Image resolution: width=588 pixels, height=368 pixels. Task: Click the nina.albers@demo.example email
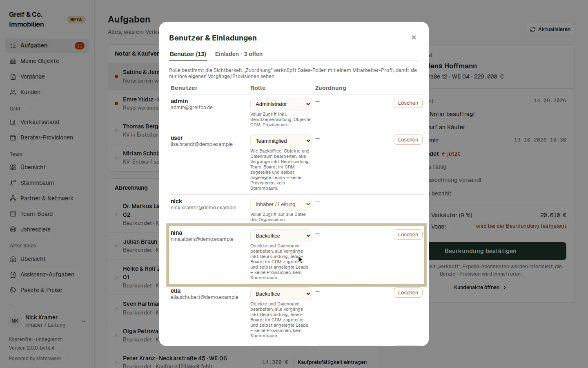[202, 239]
